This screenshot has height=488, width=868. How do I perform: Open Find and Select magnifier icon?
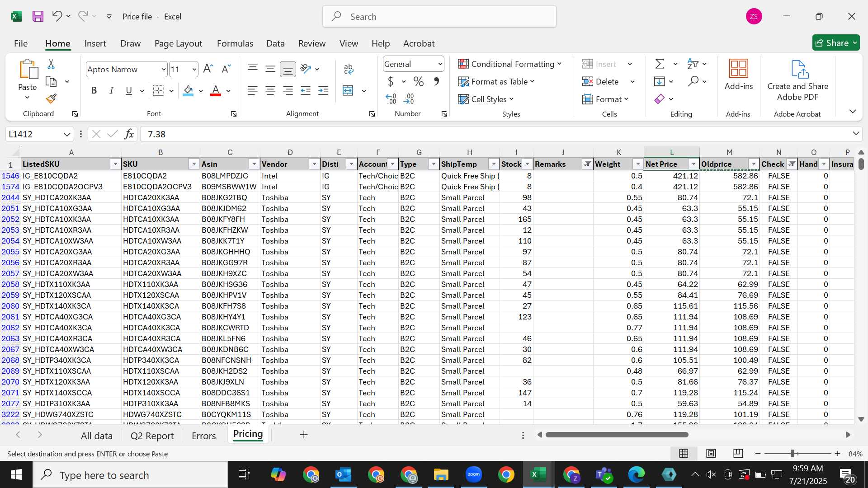(x=693, y=81)
